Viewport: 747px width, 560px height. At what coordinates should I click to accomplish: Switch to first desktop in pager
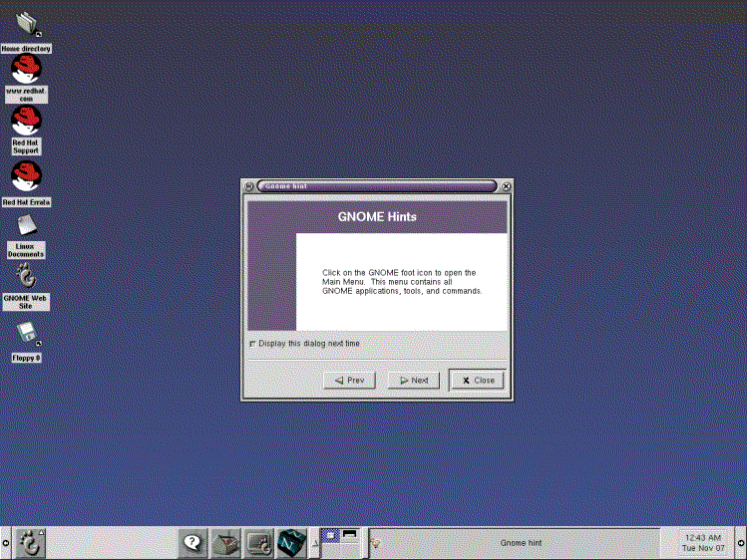tap(331, 536)
